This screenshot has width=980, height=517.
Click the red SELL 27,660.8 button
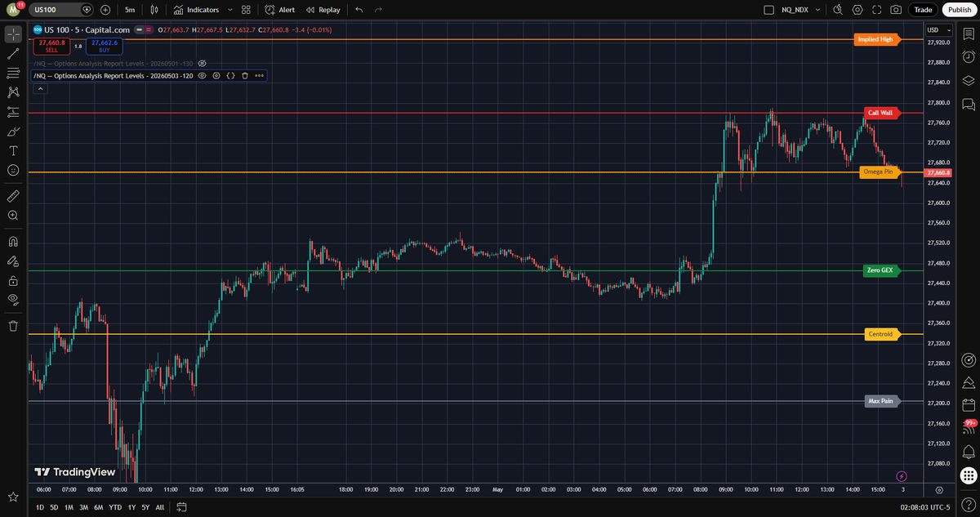[51, 46]
